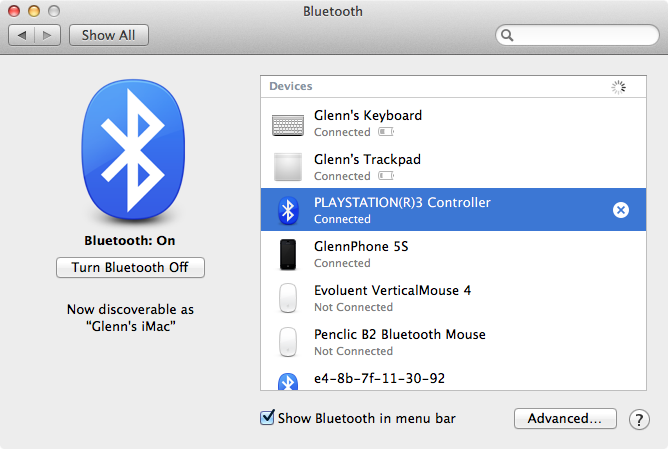The width and height of the screenshot is (668, 449).
Task: Uncheck Show Bluetooth in menu bar
Action: click(x=267, y=418)
